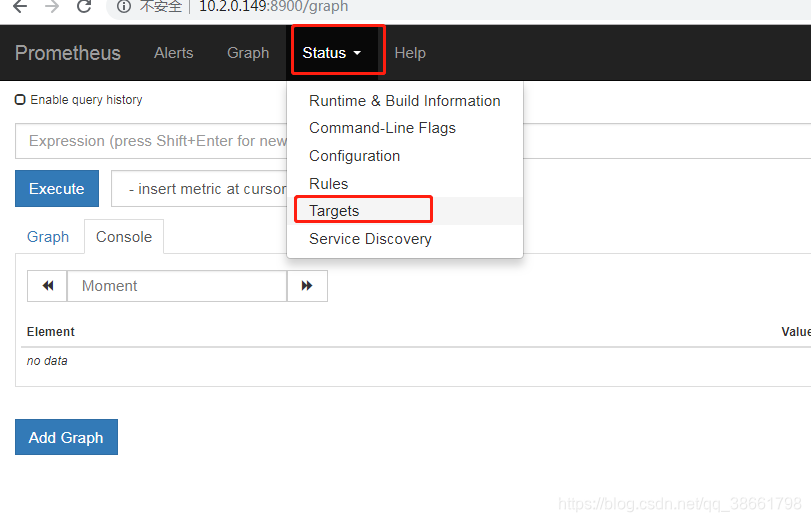Click the Moment time input field

(177, 286)
